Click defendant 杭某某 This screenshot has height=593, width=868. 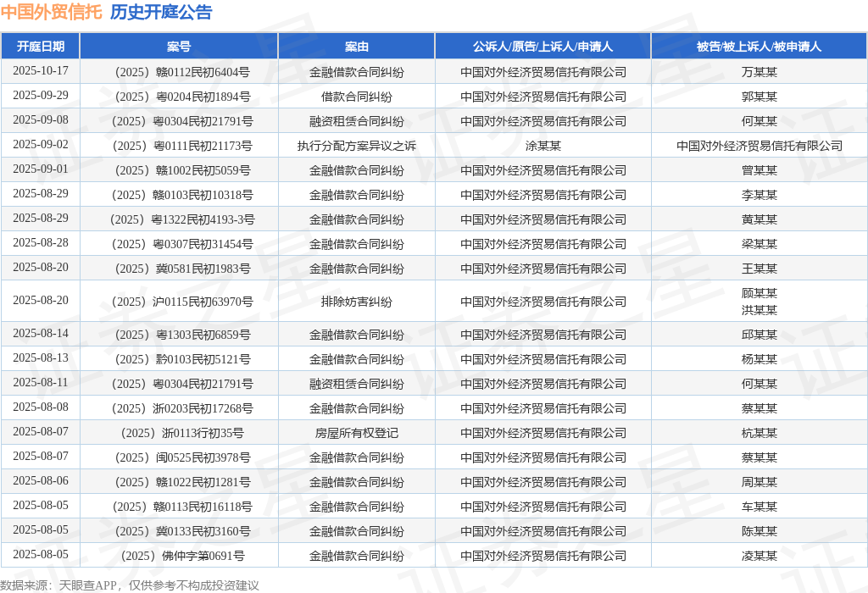coord(759,433)
